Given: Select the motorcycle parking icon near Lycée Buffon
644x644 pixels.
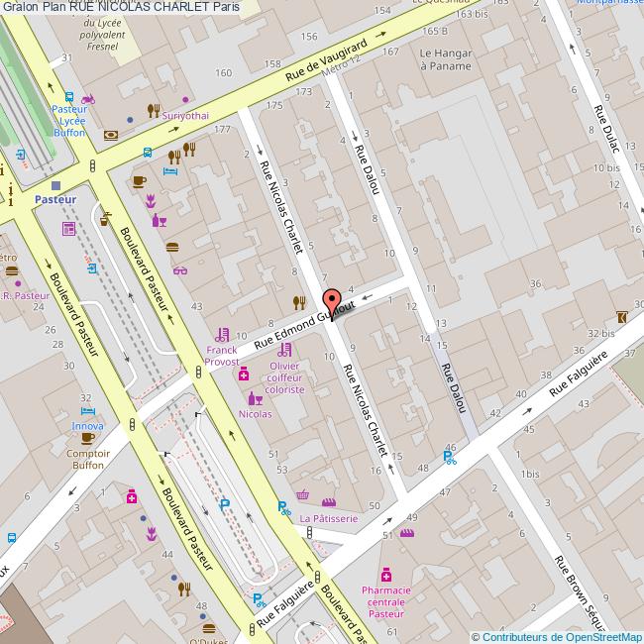Looking at the screenshot, I should [x=90, y=99].
